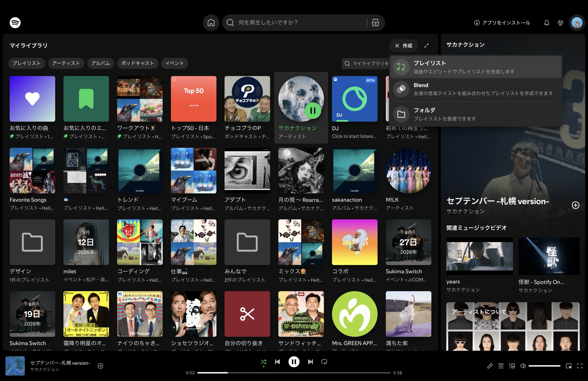Open the Browse icon beside search

375,23
